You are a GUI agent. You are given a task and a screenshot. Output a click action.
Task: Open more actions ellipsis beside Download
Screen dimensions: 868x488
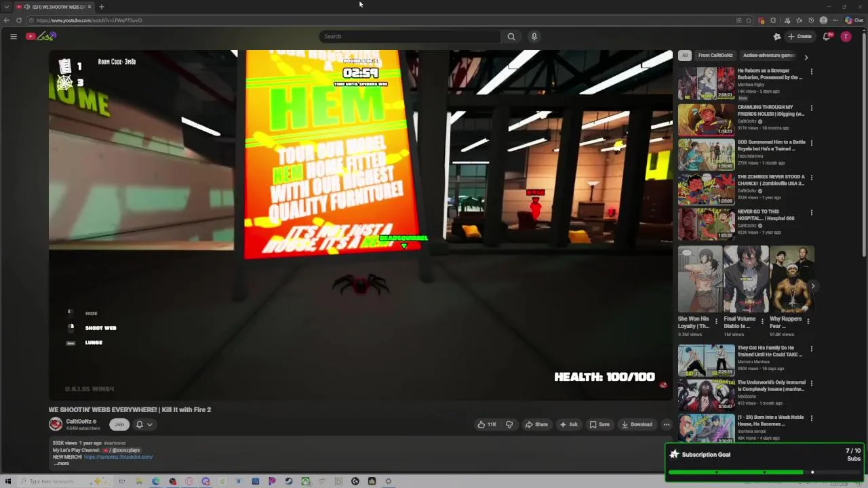(667, 424)
